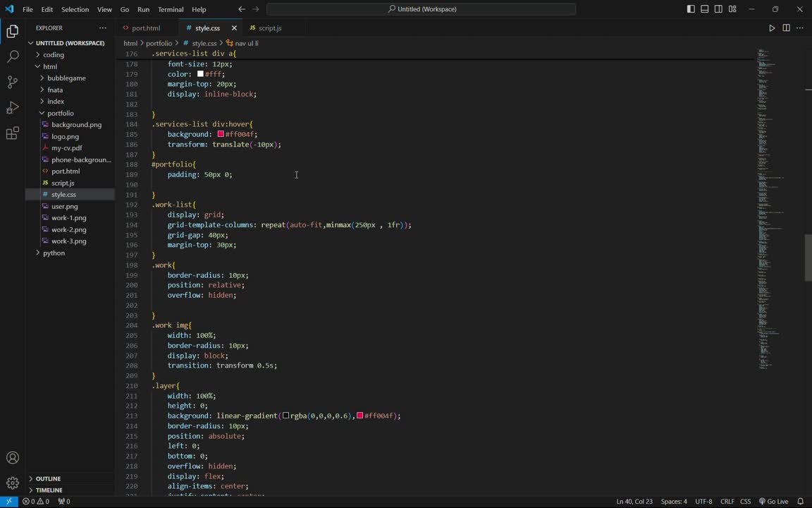
Task: Open the Source Control view
Action: click(x=13, y=81)
